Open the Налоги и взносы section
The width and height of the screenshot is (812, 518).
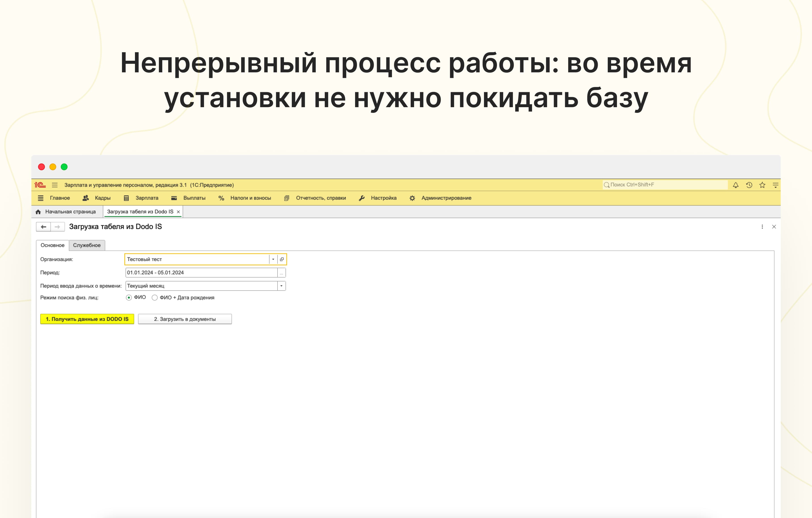[250, 198]
